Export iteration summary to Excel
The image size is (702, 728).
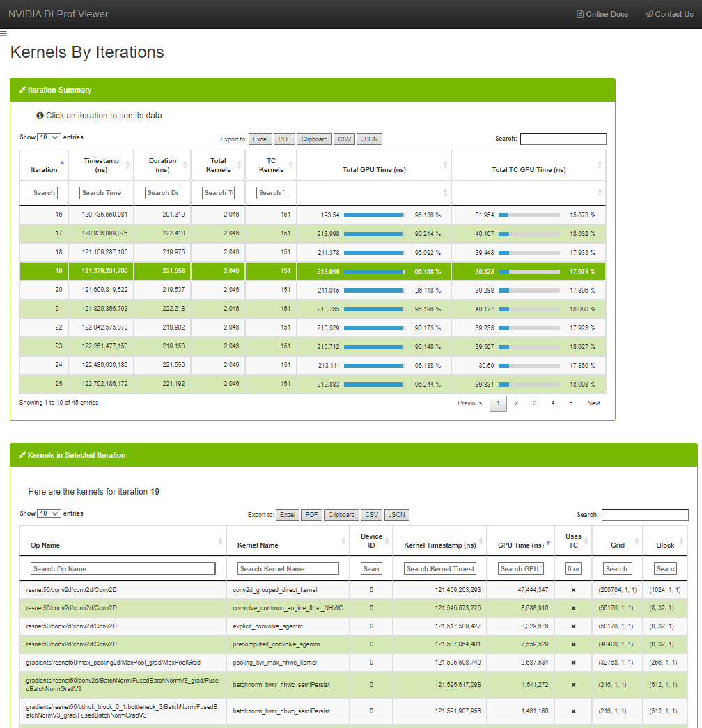260,139
